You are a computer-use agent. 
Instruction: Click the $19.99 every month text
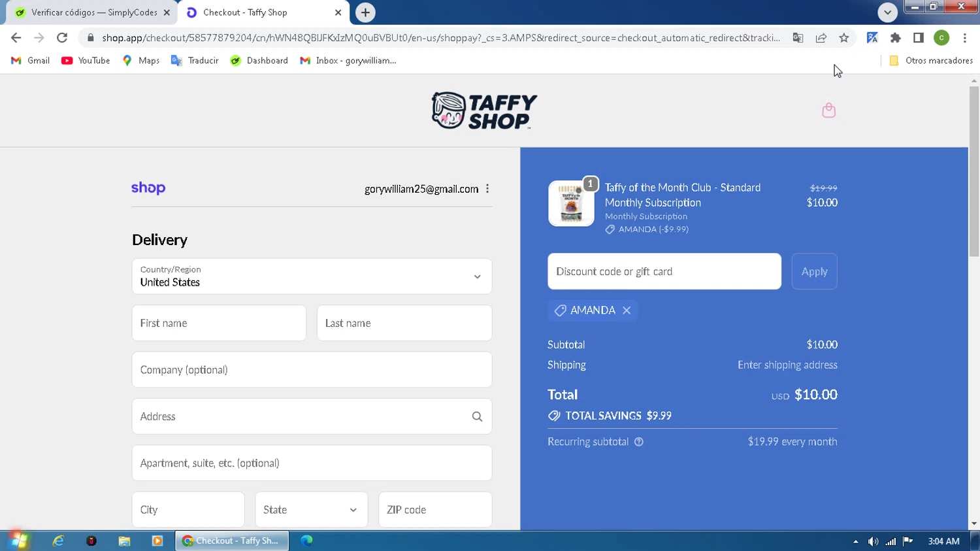pyautogui.click(x=792, y=442)
